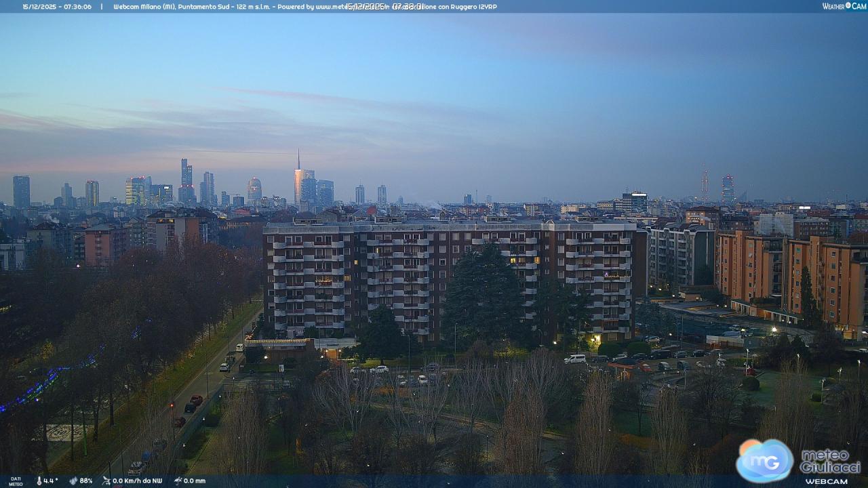Click the thermometer temperature icon
This screenshot has width=868, height=488.
pyautogui.click(x=39, y=481)
